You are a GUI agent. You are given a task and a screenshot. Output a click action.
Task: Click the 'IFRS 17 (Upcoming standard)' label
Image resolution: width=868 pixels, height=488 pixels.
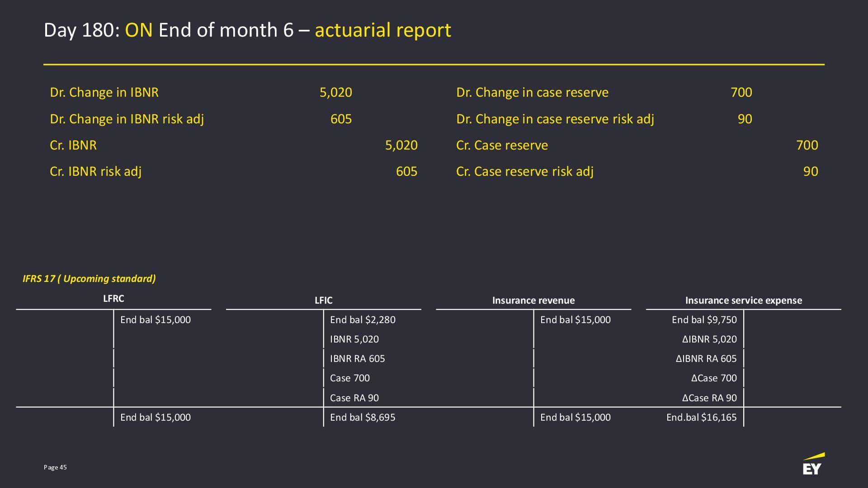pos(89,278)
